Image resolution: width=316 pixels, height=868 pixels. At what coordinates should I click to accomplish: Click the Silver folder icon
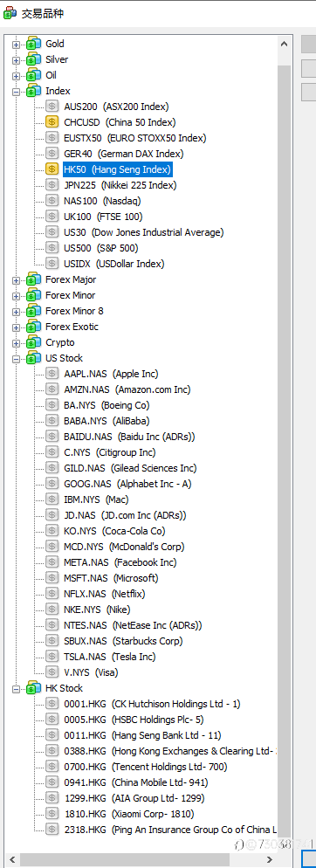point(33,59)
